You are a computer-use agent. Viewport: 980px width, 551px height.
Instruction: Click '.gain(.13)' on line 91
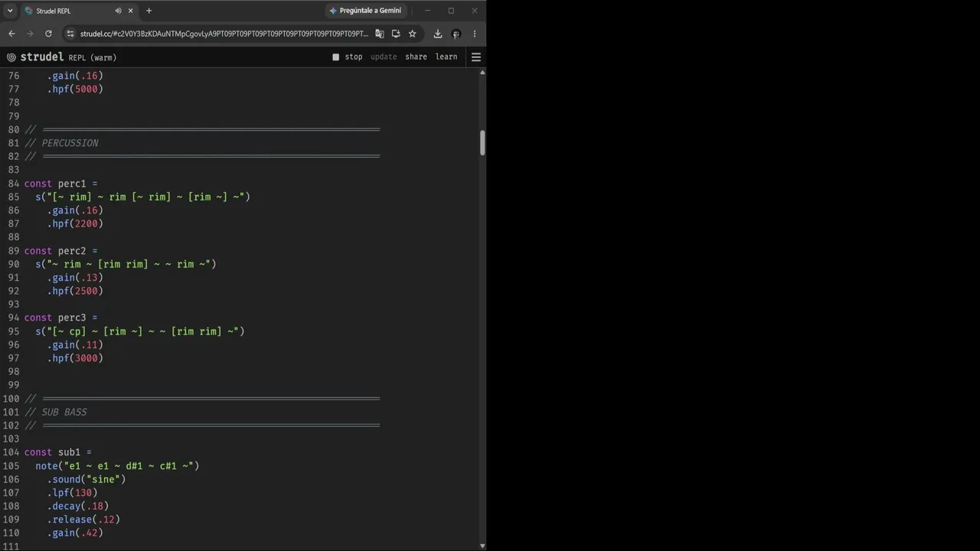[75, 278]
